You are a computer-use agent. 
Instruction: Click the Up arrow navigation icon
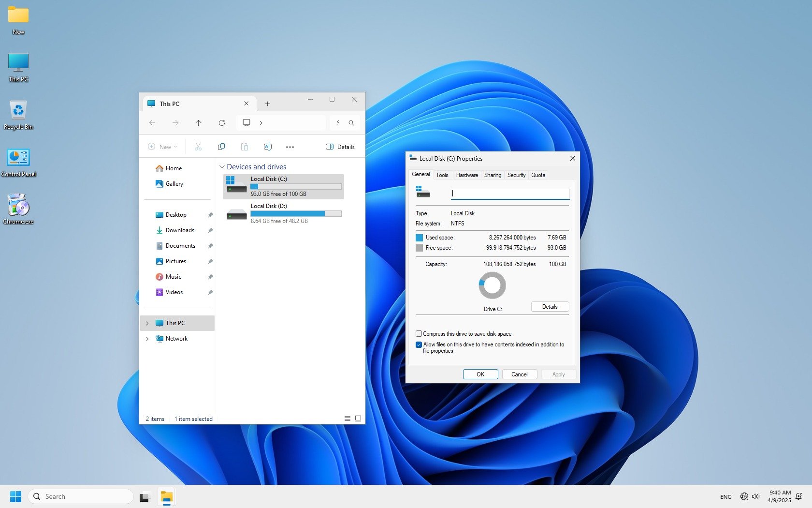coord(199,123)
